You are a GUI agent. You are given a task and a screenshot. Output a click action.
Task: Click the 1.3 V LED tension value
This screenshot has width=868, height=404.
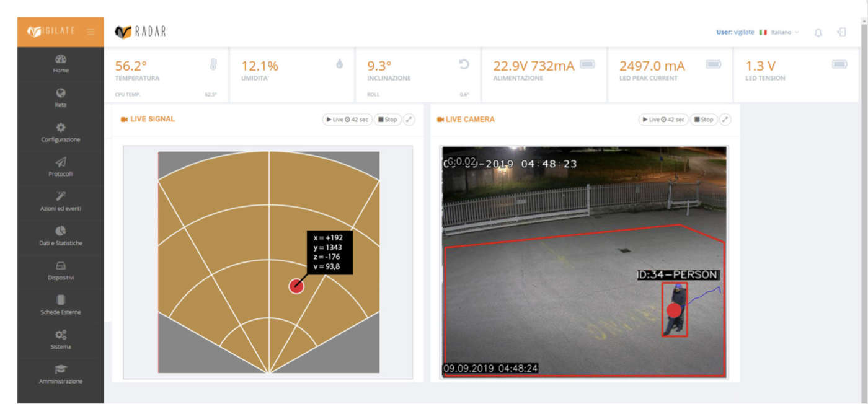[760, 66]
